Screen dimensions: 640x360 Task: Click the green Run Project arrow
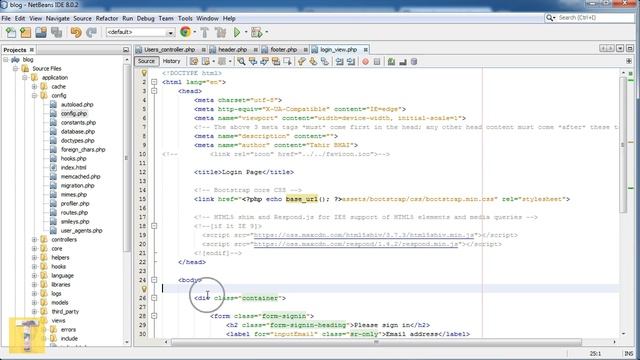[x=237, y=32]
